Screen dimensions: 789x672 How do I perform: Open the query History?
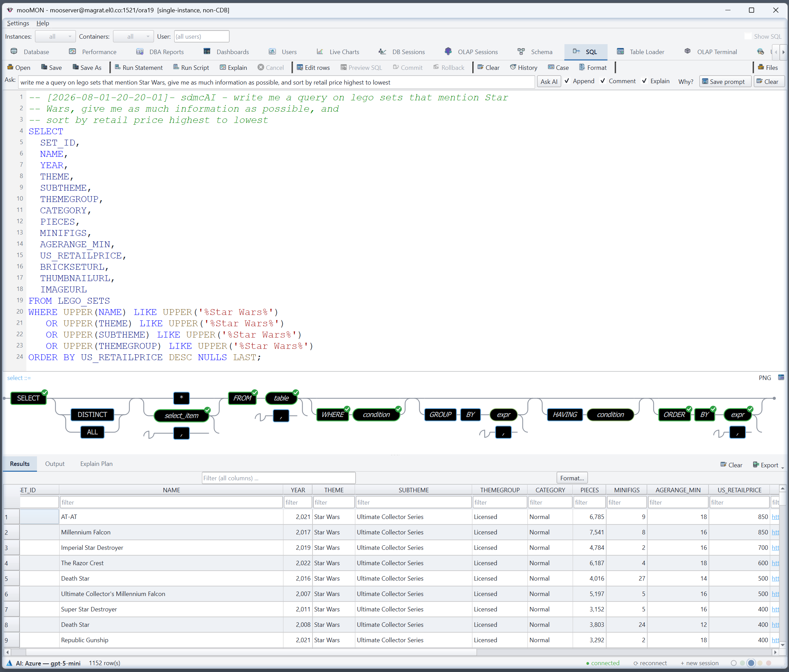point(524,67)
